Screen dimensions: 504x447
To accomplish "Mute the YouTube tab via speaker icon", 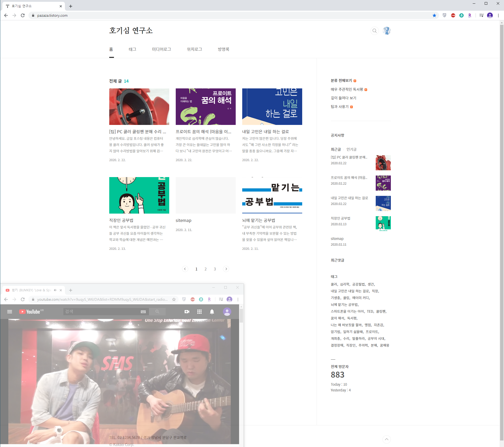I will click(55, 290).
